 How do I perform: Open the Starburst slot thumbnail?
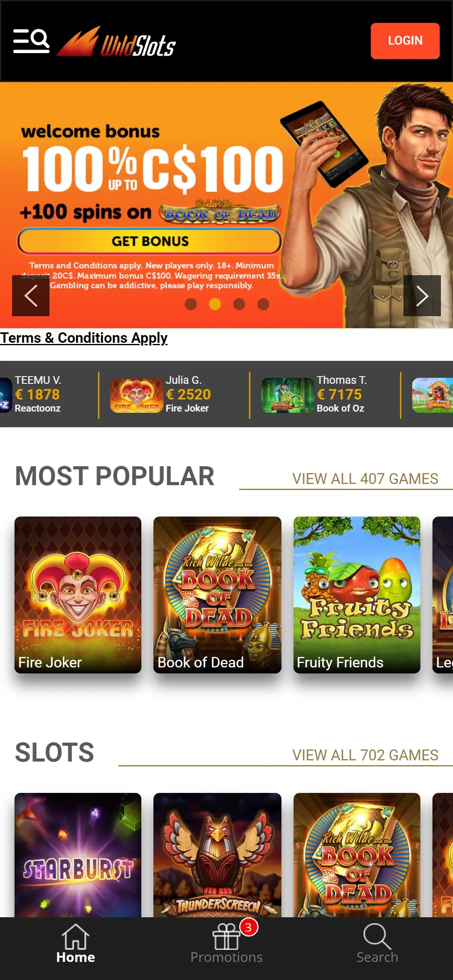78,855
